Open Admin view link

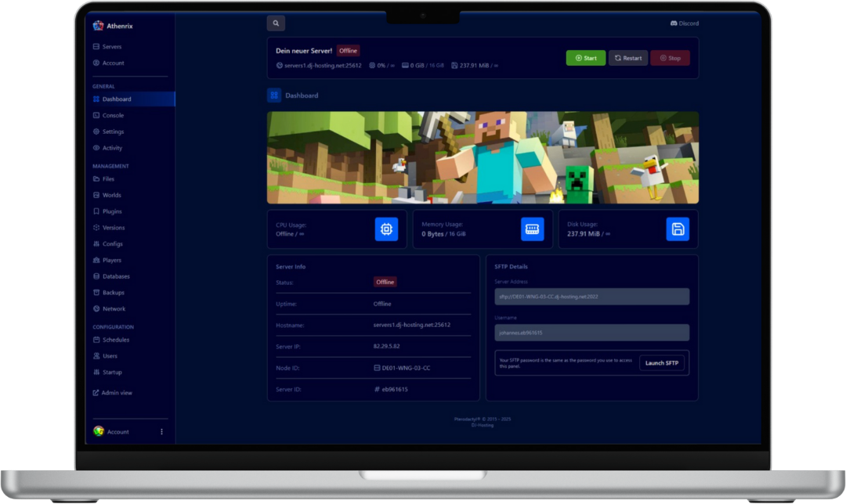(116, 393)
